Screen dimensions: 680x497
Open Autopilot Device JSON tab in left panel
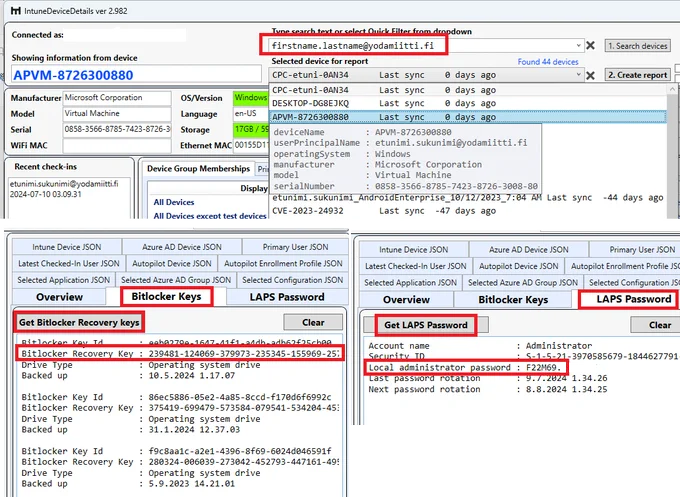click(172, 263)
